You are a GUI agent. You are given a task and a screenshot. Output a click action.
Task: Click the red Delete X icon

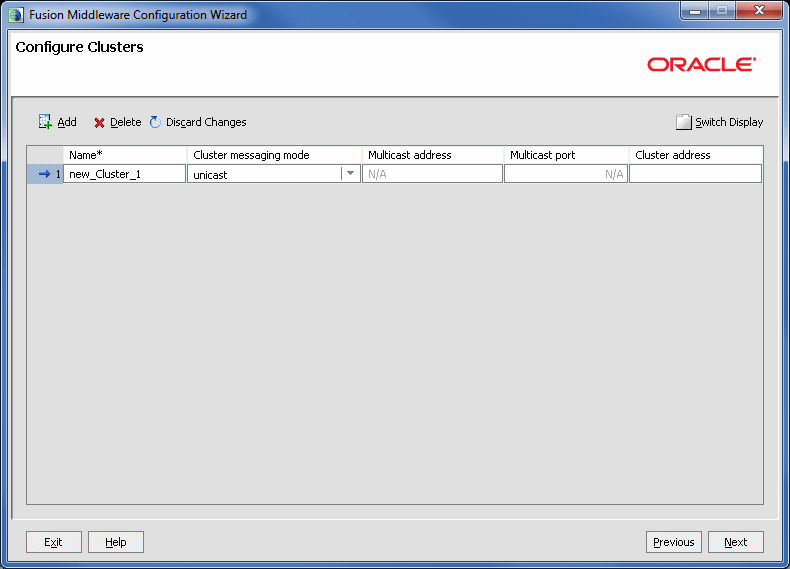tap(99, 122)
